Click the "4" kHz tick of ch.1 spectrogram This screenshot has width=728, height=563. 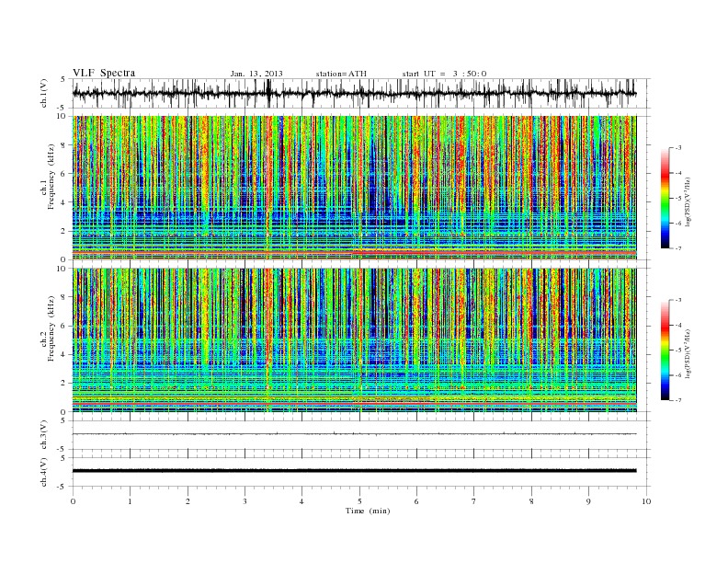[x=63, y=202]
